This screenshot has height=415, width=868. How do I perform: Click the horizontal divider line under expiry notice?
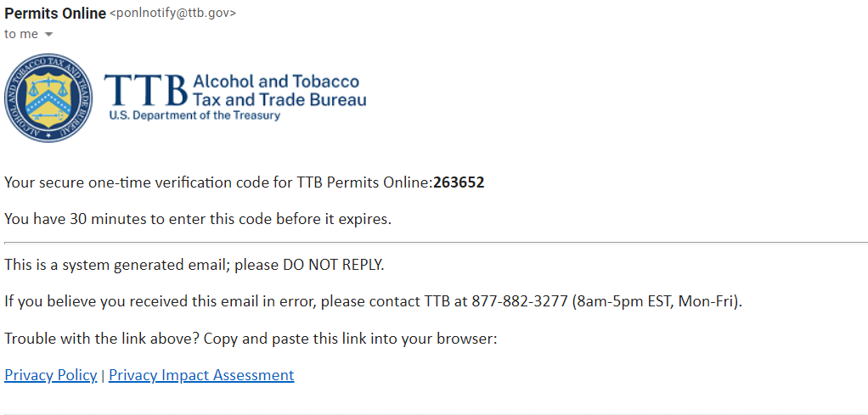coord(434,243)
